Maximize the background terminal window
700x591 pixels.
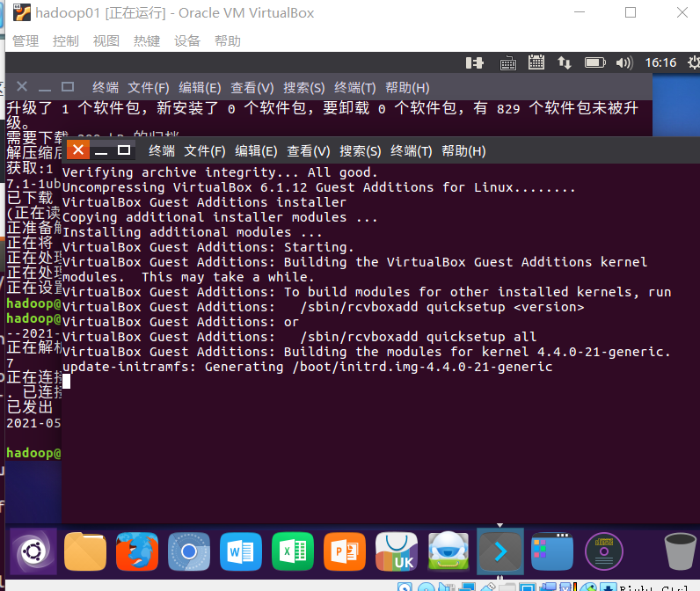click(x=68, y=86)
